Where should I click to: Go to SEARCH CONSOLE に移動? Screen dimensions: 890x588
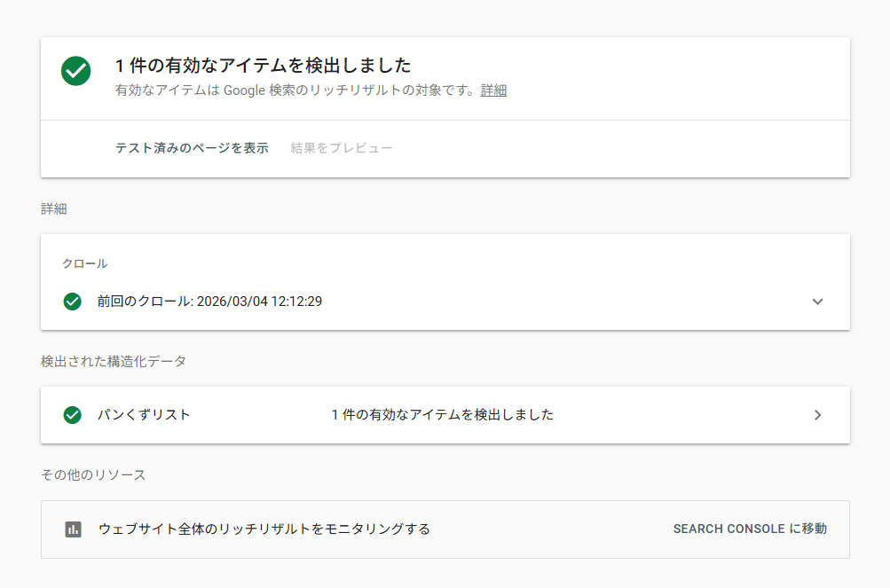tap(750, 529)
